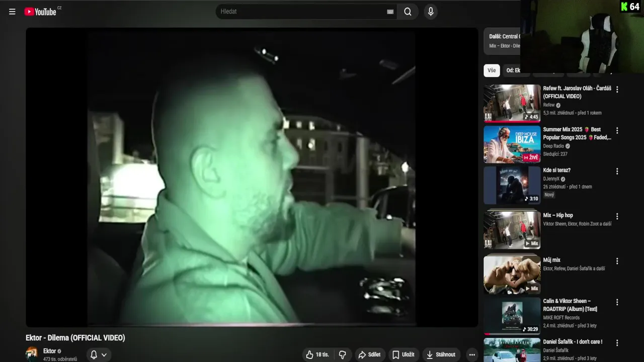Screen dimensions: 644x362
Task: Open Calin & Viktor Sheen ROADTRIP thumbnail
Action: (512, 316)
